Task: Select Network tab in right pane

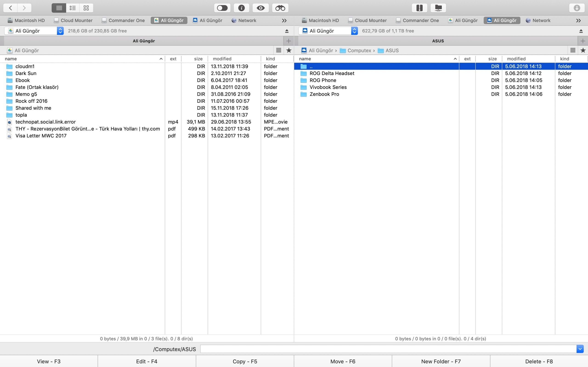Action: click(538, 20)
